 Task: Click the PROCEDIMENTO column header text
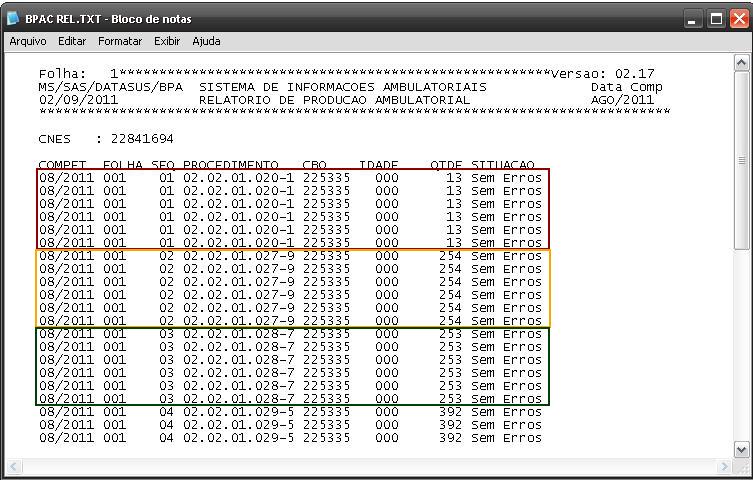(230, 165)
